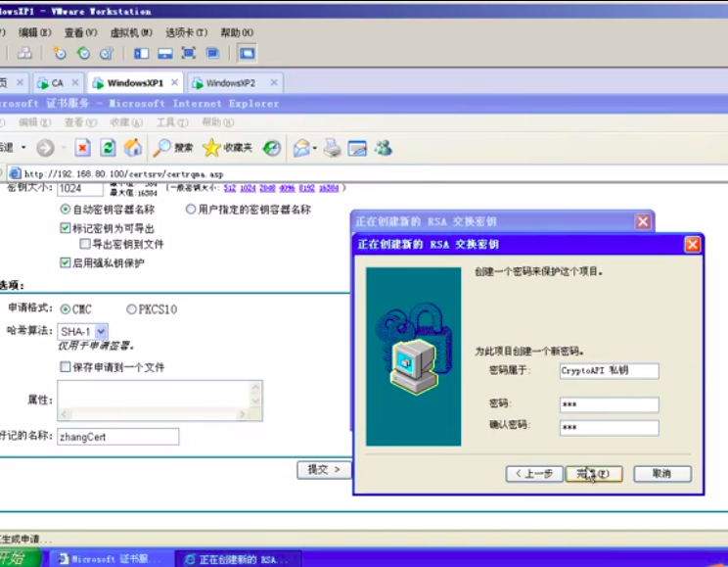
Task: Click the Back (< 上一步) button in dialog
Action: pos(534,474)
